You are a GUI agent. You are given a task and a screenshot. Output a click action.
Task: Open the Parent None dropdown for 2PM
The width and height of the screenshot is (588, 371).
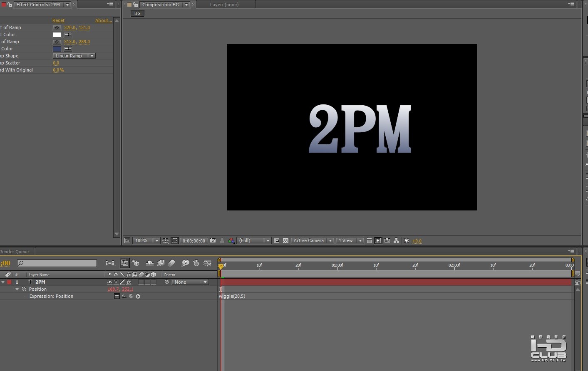click(190, 282)
